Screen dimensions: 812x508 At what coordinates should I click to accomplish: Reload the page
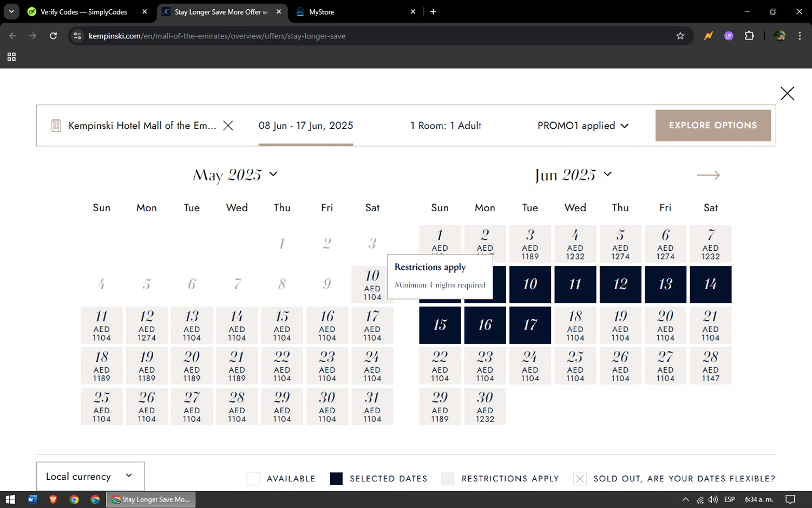coord(53,36)
